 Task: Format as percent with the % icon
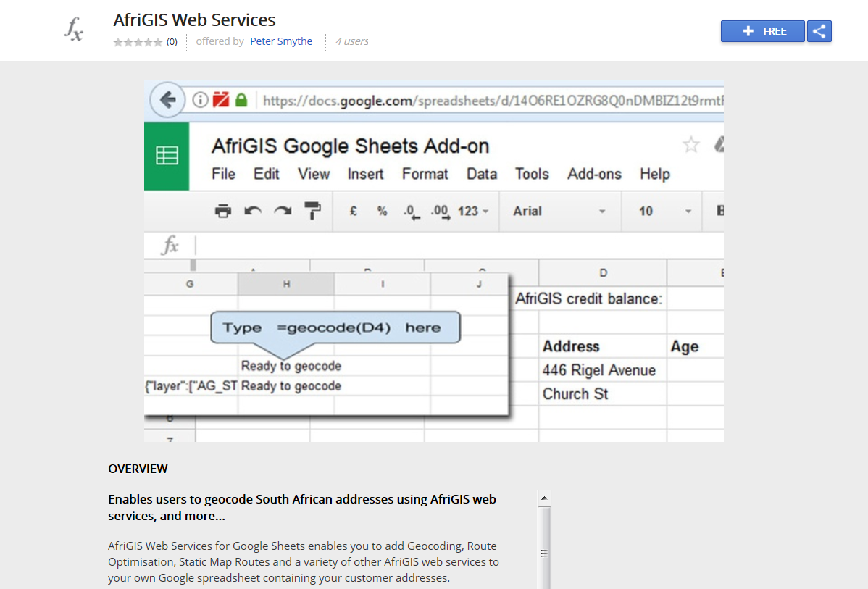[x=382, y=211]
